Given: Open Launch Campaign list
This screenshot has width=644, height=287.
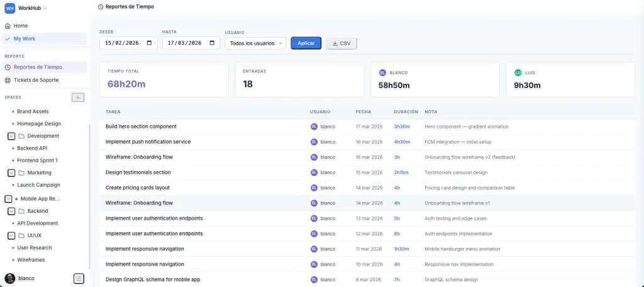Looking at the screenshot, I should [x=38, y=185].
